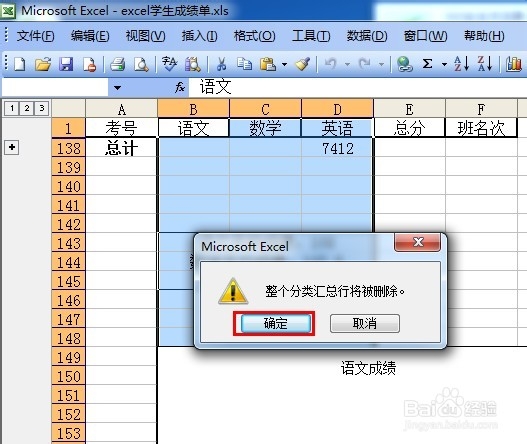The width and height of the screenshot is (527, 444).
Task: Open the 工具(T) menu
Action: (311, 36)
